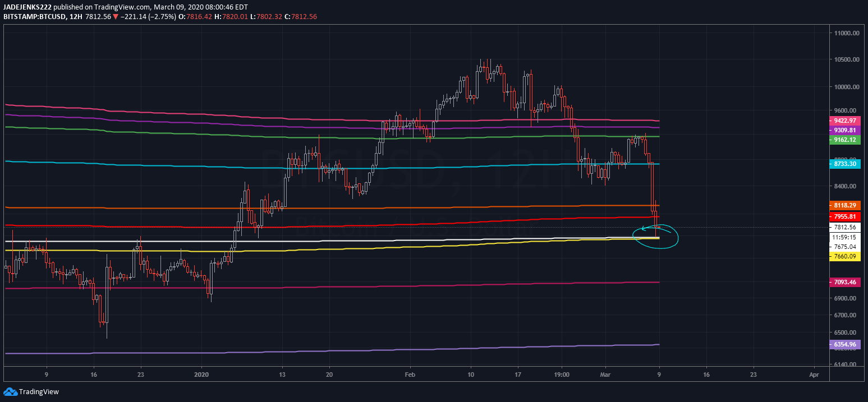Click the 6140.00 price axis tick
The height and width of the screenshot is (402, 868).
pyautogui.click(x=846, y=364)
